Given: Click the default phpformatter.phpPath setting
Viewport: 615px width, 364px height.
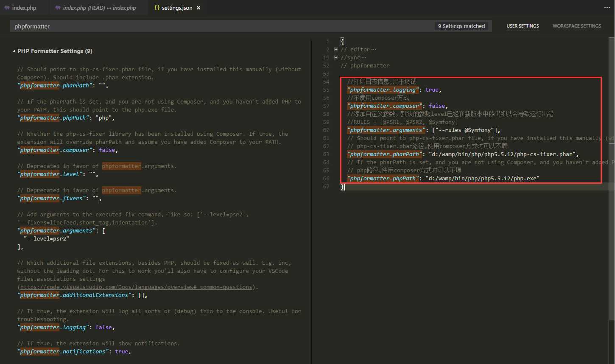Looking at the screenshot, I should click(66, 118).
